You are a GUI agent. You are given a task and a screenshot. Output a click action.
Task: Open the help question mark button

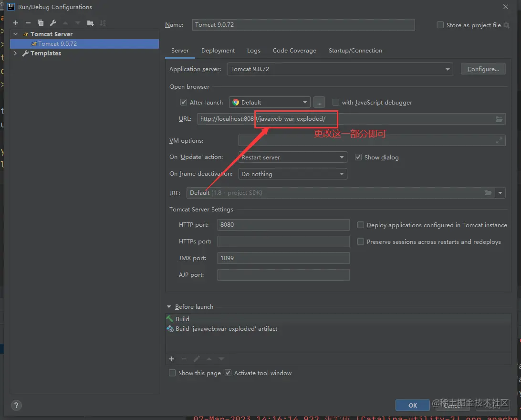point(16,405)
